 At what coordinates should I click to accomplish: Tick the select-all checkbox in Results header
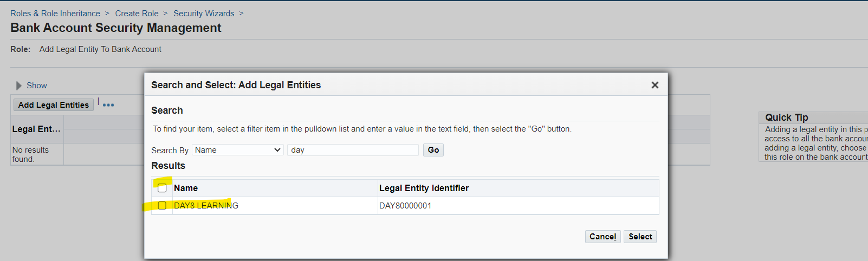(162, 188)
